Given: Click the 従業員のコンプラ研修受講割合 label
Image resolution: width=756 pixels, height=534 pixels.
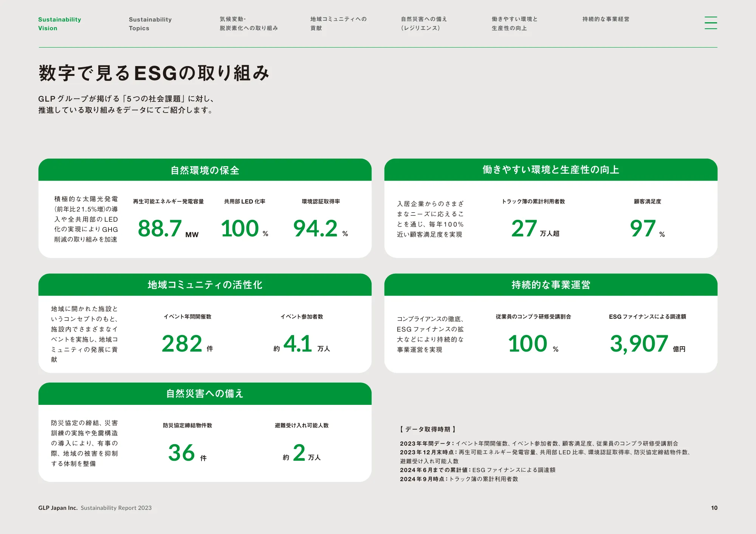Looking at the screenshot, I should (x=533, y=317).
